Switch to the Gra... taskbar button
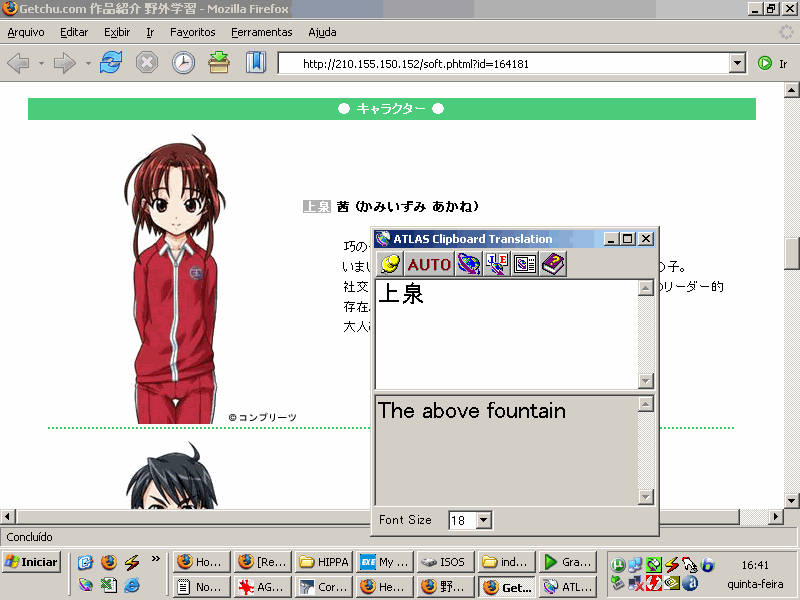800x600 pixels. click(567, 562)
